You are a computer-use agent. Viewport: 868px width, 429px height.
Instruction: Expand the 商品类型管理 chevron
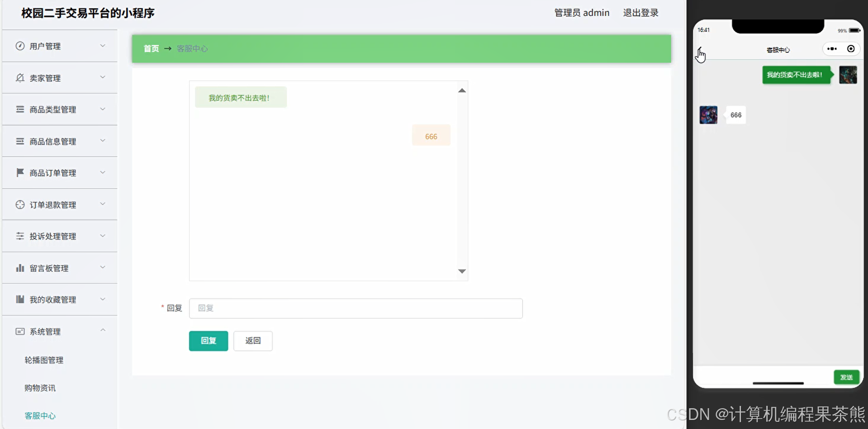pyautogui.click(x=103, y=109)
